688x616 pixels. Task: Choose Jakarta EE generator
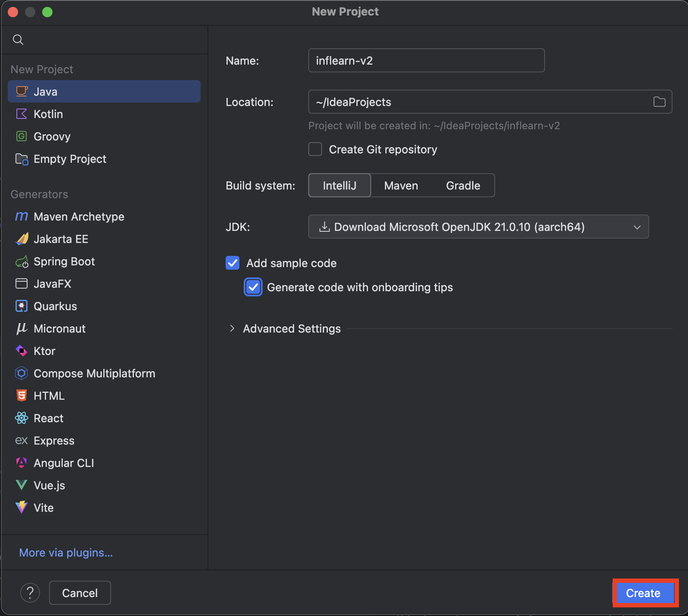[x=104, y=239]
